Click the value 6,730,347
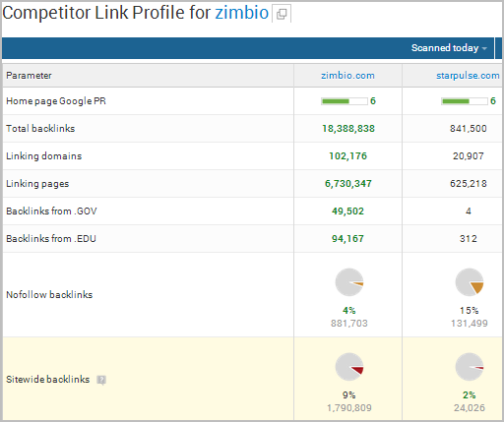This screenshot has height=422, width=504. pyautogui.click(x=348, y=184)
